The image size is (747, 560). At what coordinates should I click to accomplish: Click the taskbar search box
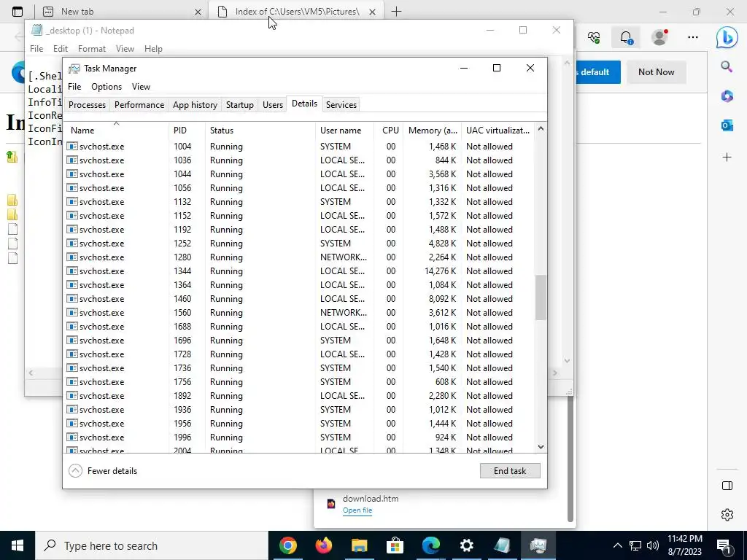pos(152,545)
